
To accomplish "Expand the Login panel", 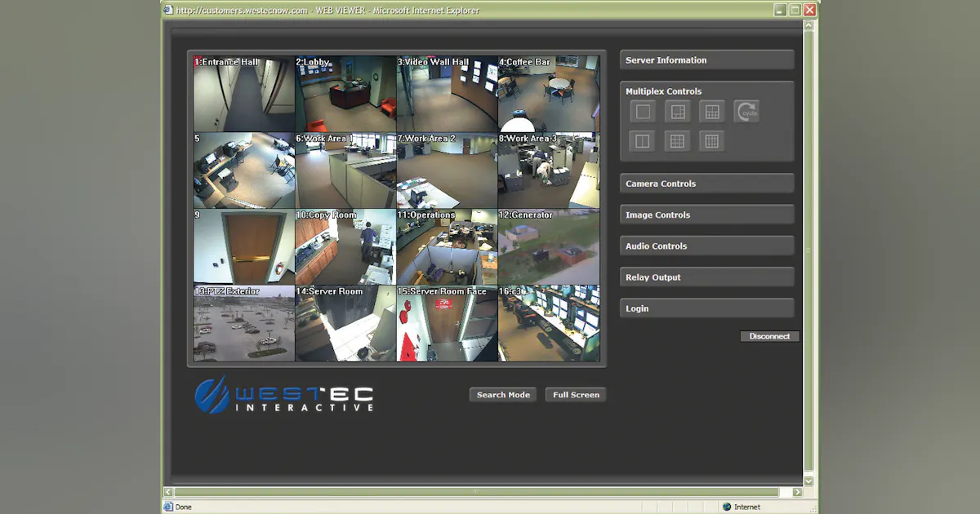I will pyautogui.click(x=706, y=308).
